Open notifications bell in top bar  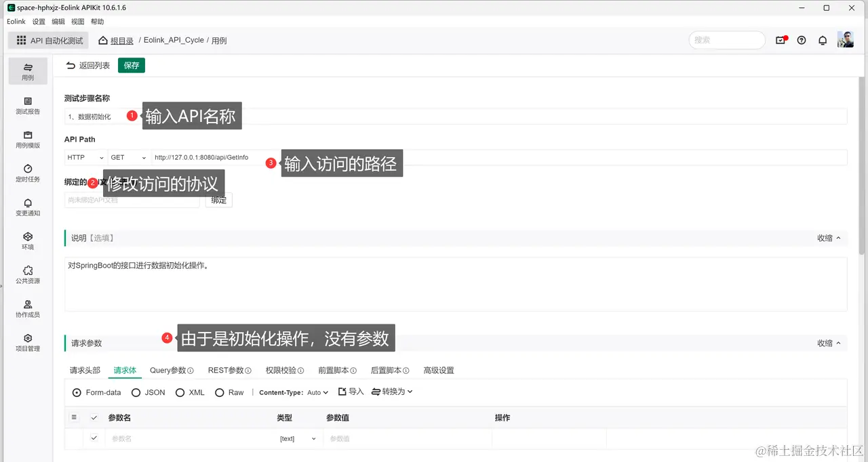823,40
